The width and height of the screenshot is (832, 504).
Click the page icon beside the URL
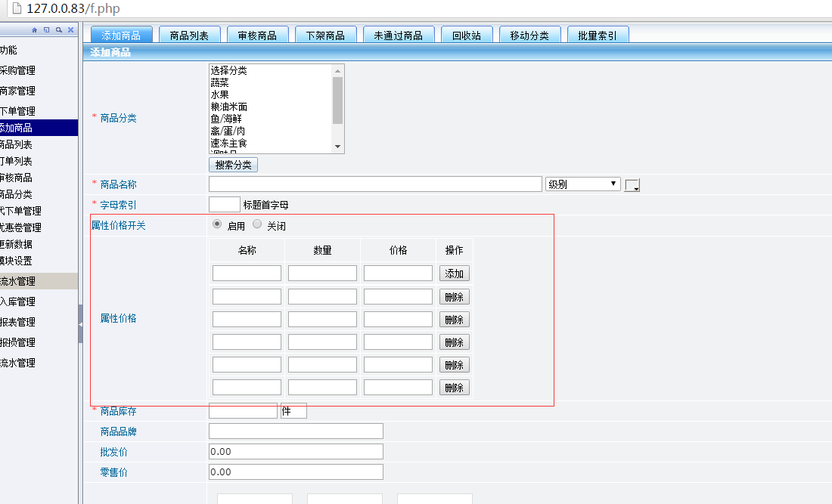click(x=17, y=8)
